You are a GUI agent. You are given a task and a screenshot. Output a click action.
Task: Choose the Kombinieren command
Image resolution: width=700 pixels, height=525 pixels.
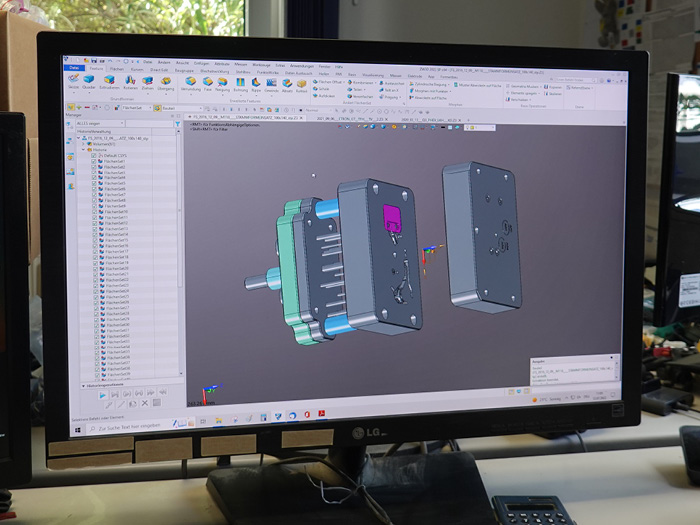[x=360, y=83]
